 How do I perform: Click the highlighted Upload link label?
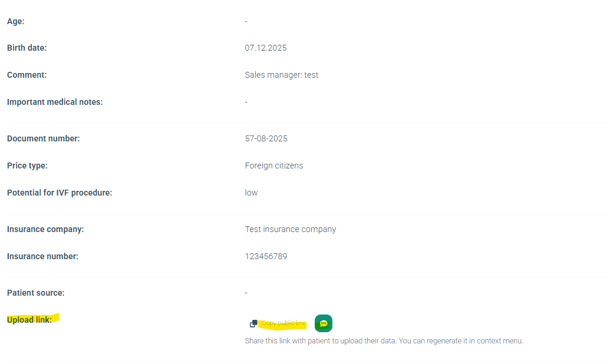pyautogui.click(x=29, y=320)
